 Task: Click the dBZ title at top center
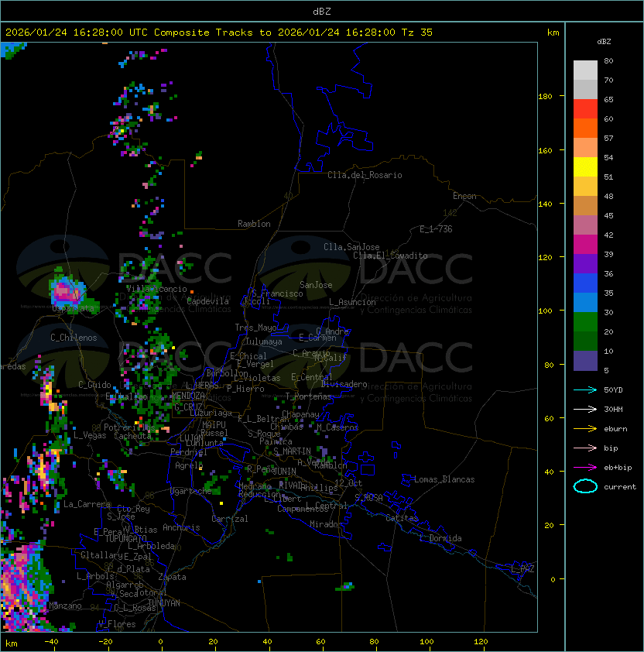tap(322, 11)
